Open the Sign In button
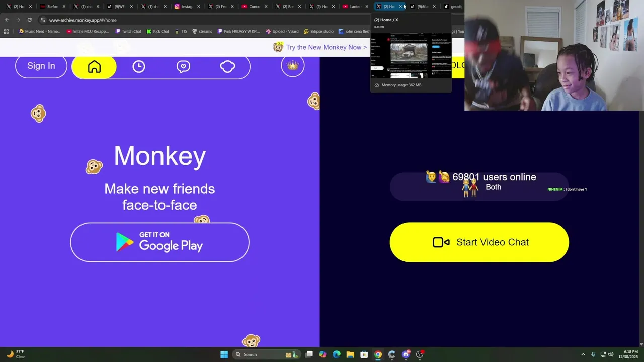 click(x=41, y=66)
